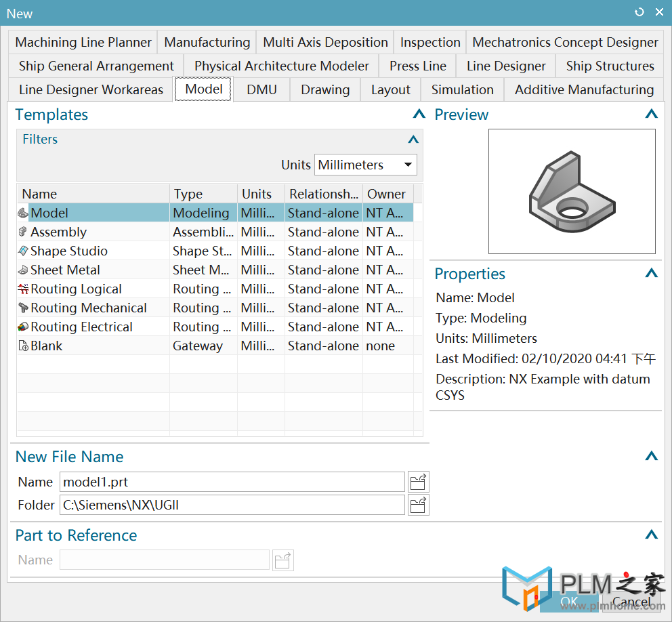Sort templates by Type column header

tap(204, 194)
